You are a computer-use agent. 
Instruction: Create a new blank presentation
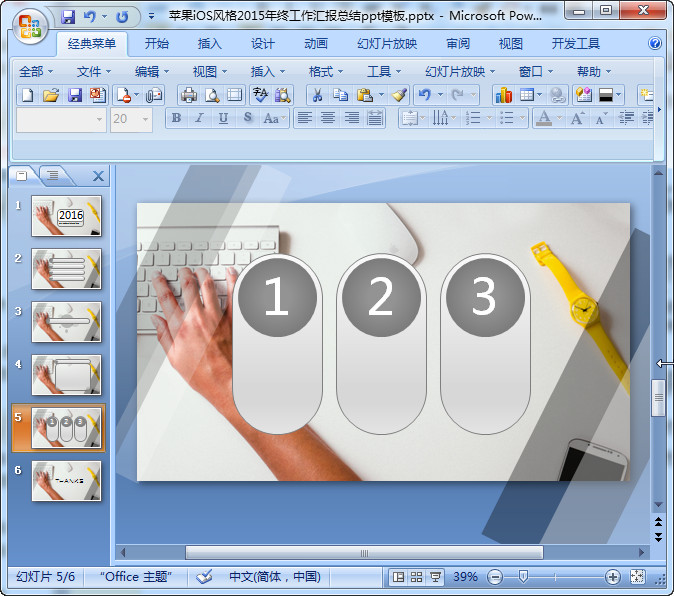pyautogui.click(x=28, y=95)
